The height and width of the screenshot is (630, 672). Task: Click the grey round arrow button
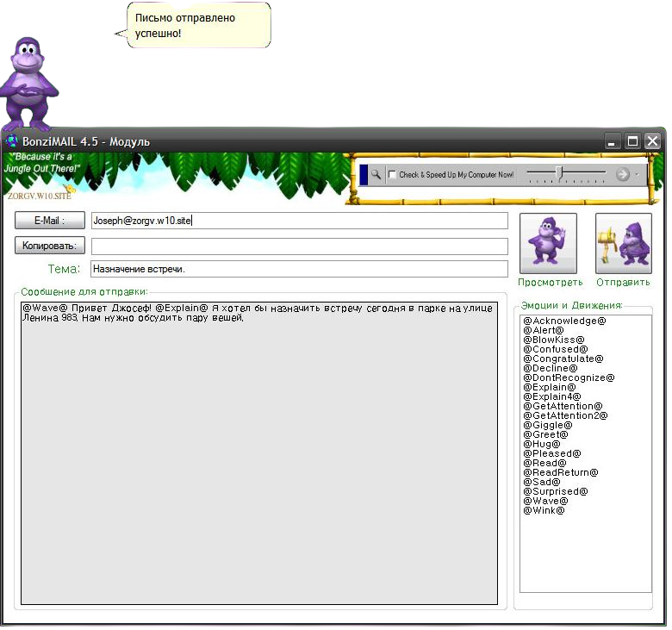point(623,174)
